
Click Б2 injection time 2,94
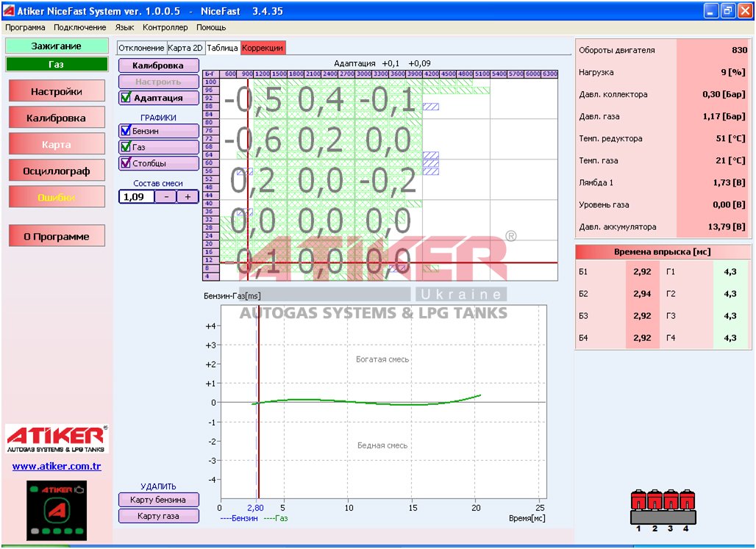pyautogui.click(x=642, y=293)
